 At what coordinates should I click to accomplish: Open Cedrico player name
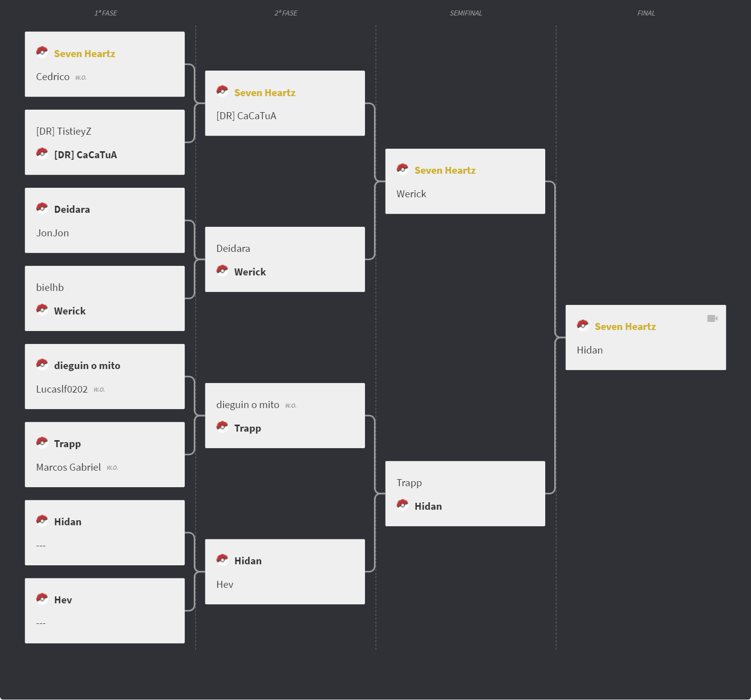point(53,77)
